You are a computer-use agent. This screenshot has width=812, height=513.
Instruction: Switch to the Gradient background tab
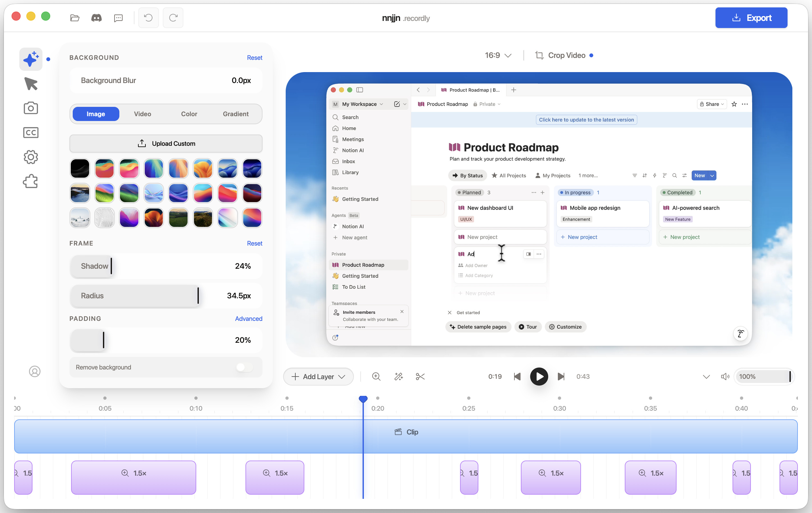[x=236, y=114]
